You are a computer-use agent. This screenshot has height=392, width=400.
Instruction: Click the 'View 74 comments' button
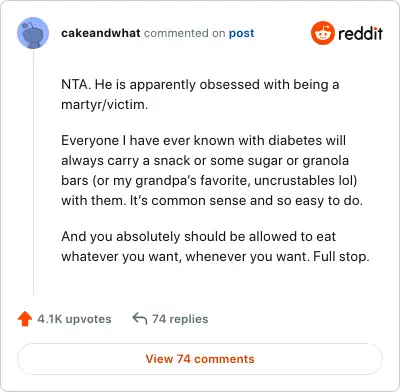(x=200, y=359)
